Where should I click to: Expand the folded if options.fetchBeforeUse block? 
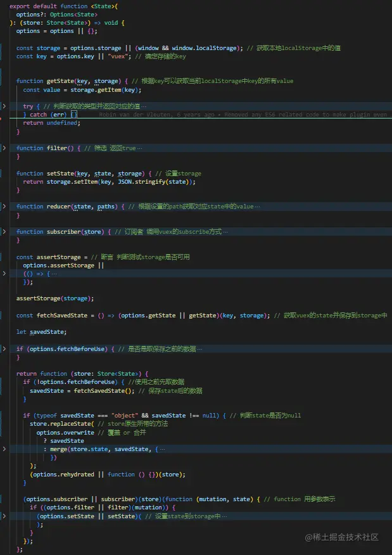(x=4, y=348)
